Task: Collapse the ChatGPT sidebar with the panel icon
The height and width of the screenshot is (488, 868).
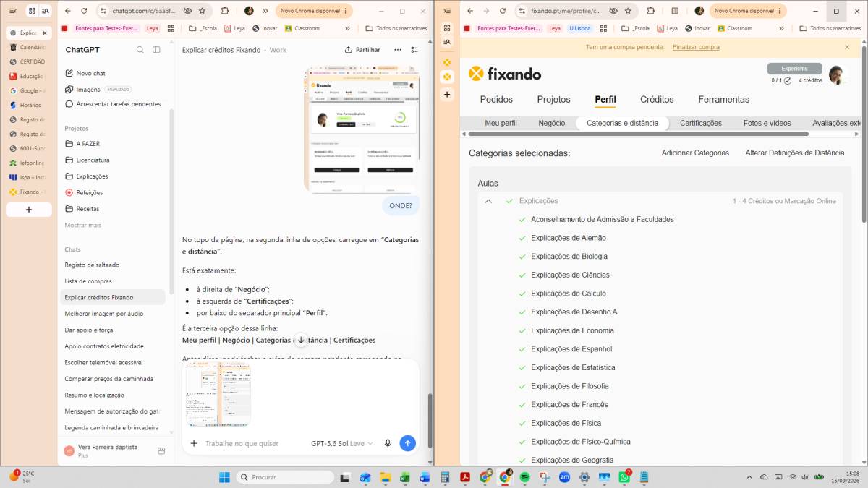Action: [x=156, y=50]
